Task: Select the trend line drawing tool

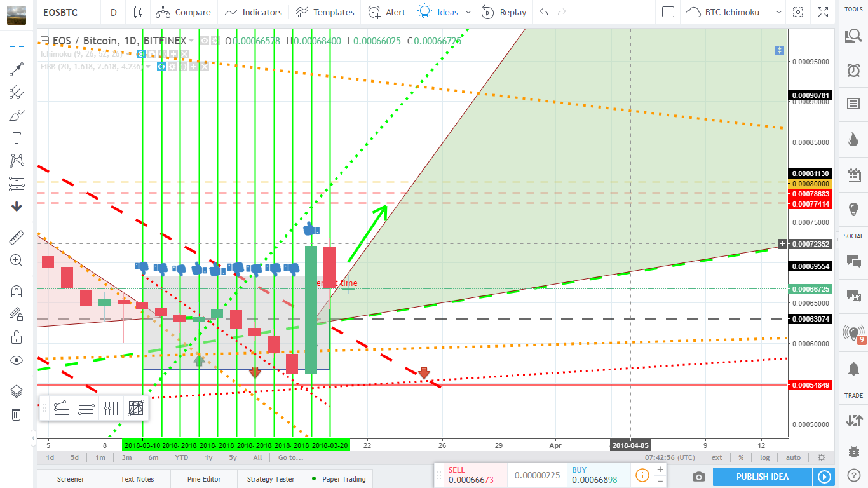Action: 17,69
